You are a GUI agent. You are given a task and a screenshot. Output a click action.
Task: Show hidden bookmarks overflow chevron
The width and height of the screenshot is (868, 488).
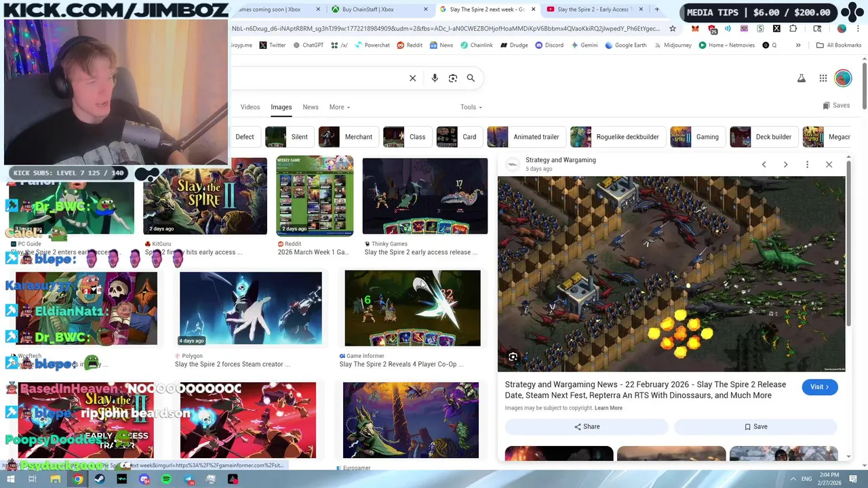tap(798, 45)
